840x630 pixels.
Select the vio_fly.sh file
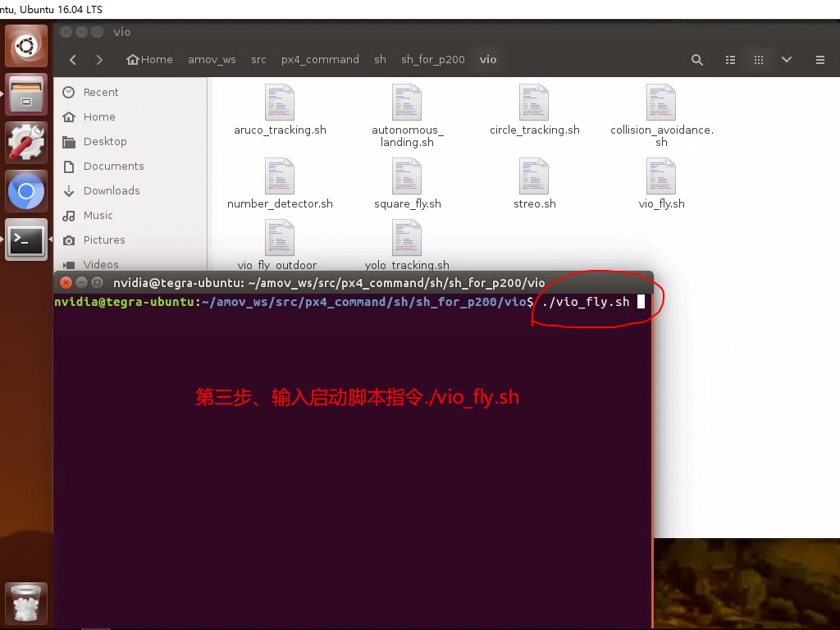tap(662, 184)
